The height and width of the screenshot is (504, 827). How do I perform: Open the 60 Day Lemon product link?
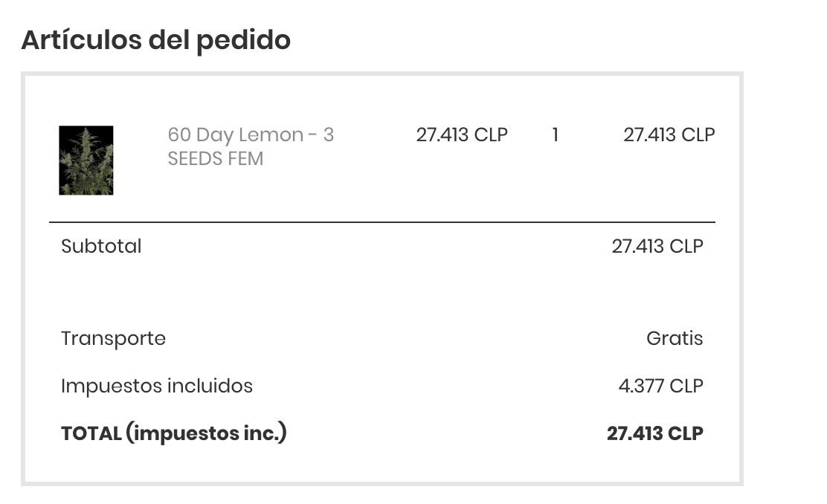250,135
